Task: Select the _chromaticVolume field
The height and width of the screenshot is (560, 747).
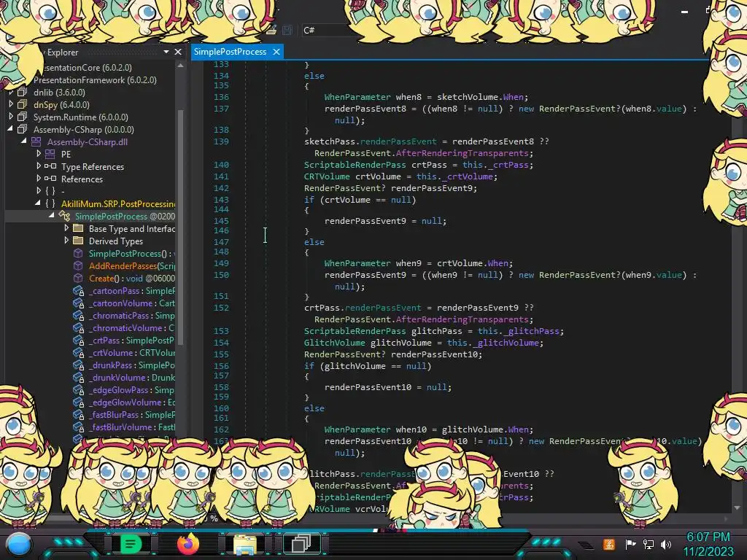Action: 131,327
